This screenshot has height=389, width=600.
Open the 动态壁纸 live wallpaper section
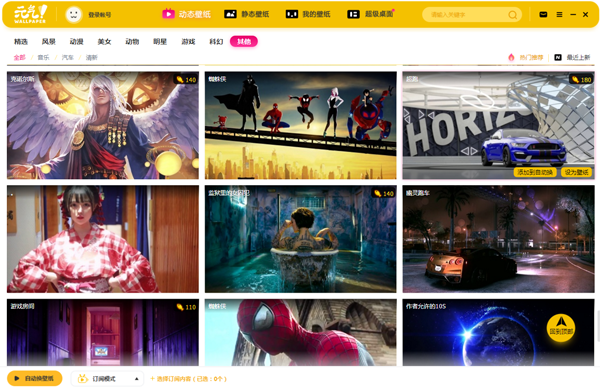pos(186,14)
